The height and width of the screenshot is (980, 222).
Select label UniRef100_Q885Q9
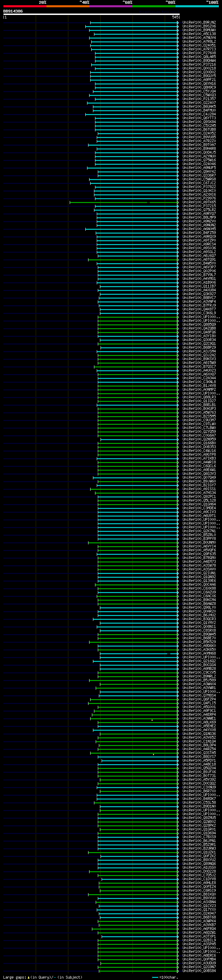click(199, 324)
